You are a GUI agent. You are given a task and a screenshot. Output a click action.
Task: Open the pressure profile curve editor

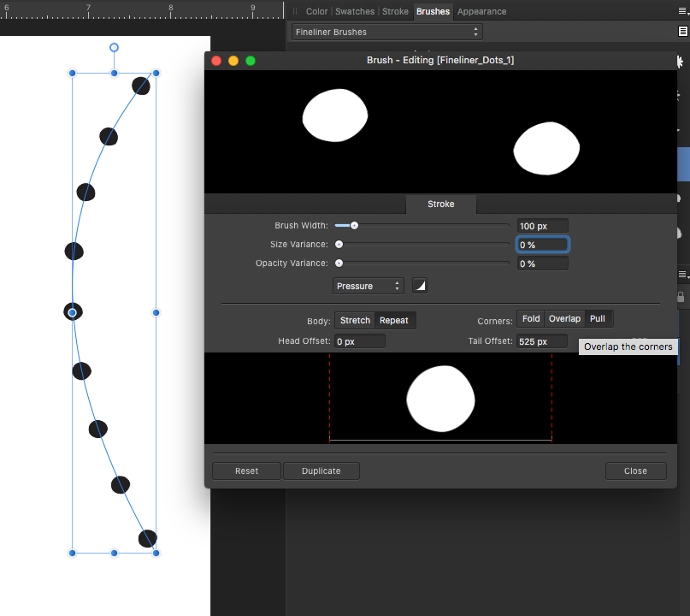[x=419, y=285]
